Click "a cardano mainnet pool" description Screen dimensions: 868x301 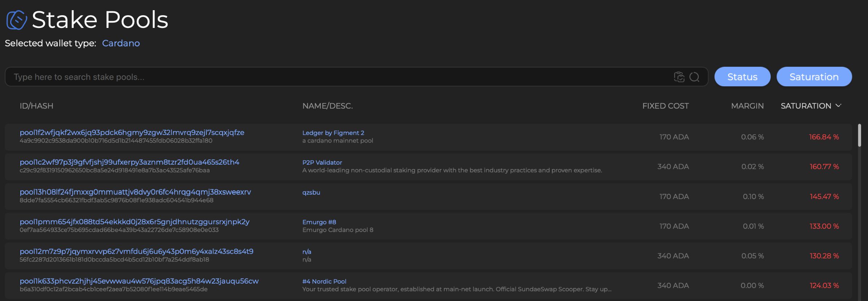point(338,141)
